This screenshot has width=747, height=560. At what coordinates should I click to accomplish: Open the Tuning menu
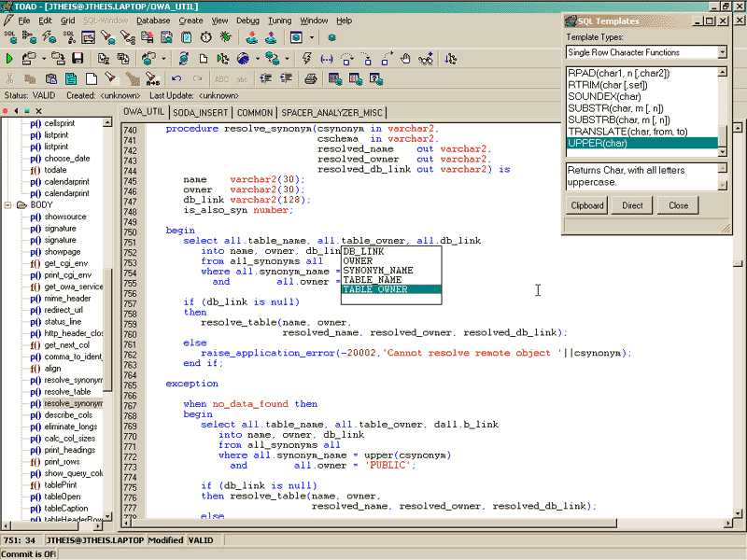tap(279, 21)
